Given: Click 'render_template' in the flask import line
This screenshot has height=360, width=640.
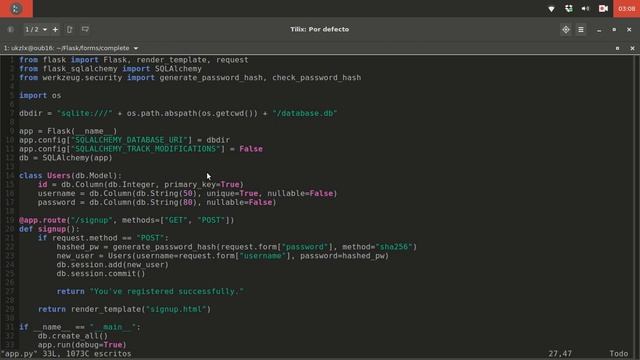Looking at the screenshot, I should pos(172,60).
